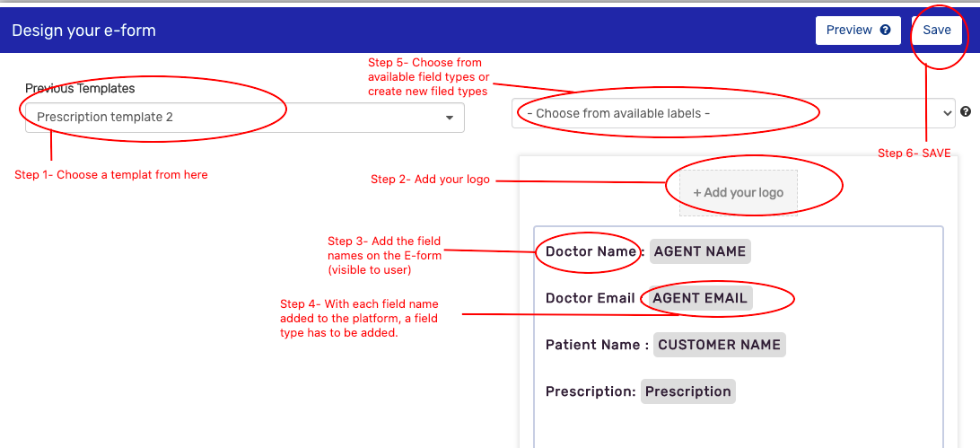Click the AGENT EMAIL field tag
Screen dimensions: 980x448
click(x=700, y=298)
